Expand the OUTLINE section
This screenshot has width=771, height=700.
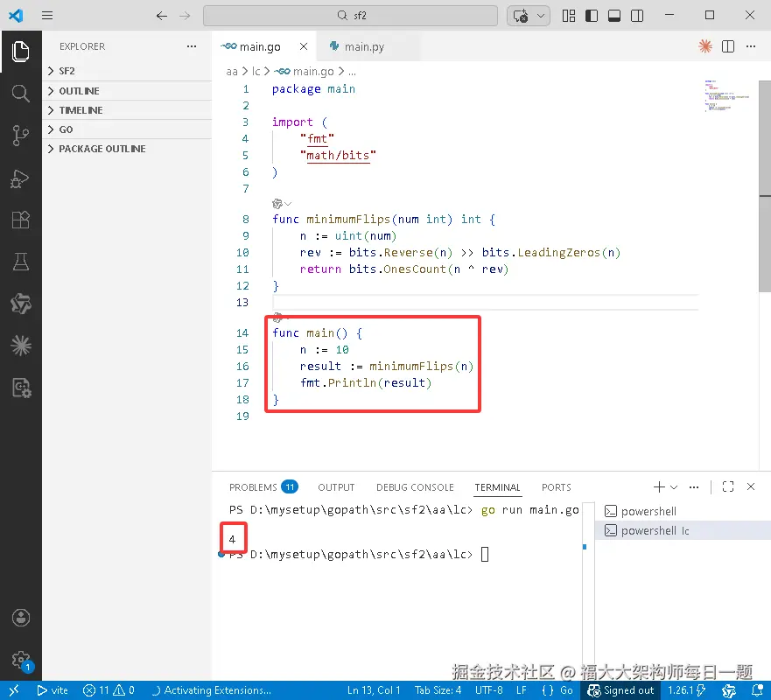127,91
